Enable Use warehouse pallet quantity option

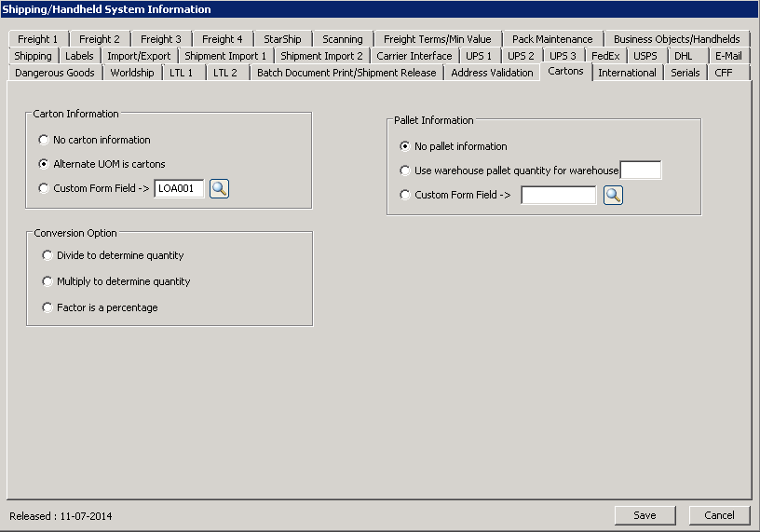coord(404,171)
